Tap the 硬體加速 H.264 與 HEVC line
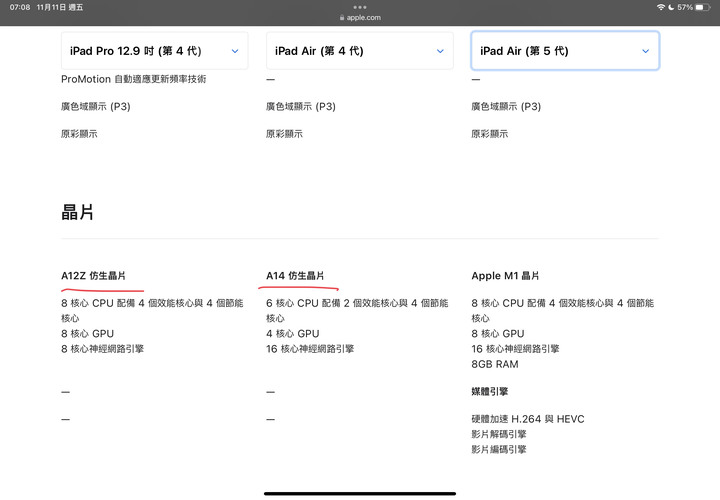The width and height of the screenshot is (720, 500). 528,419
